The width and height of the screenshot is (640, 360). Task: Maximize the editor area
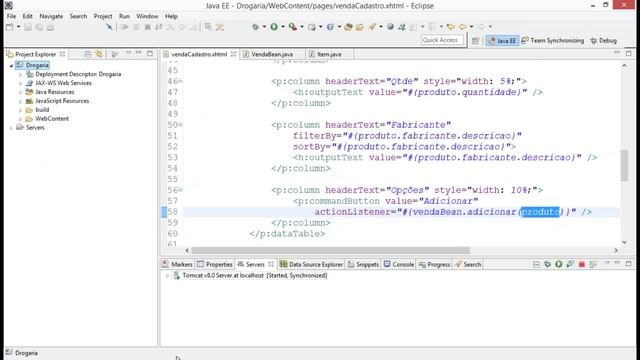(x=629, y=53)
